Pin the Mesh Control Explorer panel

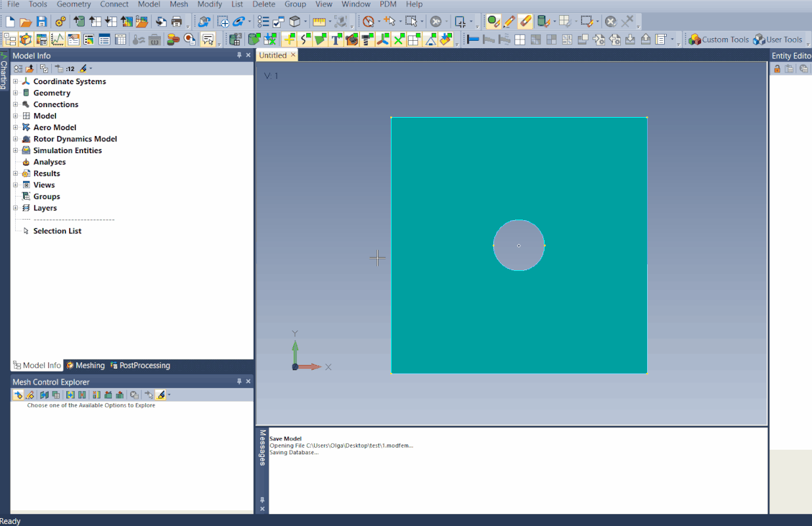[239, 381]
